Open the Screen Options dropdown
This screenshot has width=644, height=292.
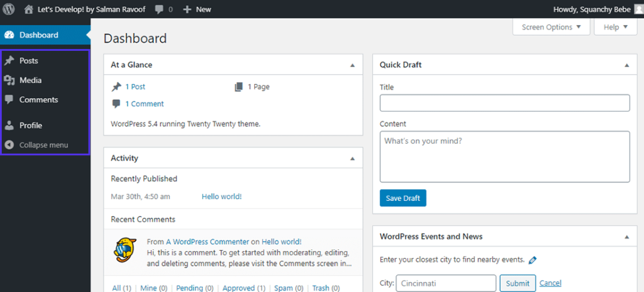pos(551,27)
